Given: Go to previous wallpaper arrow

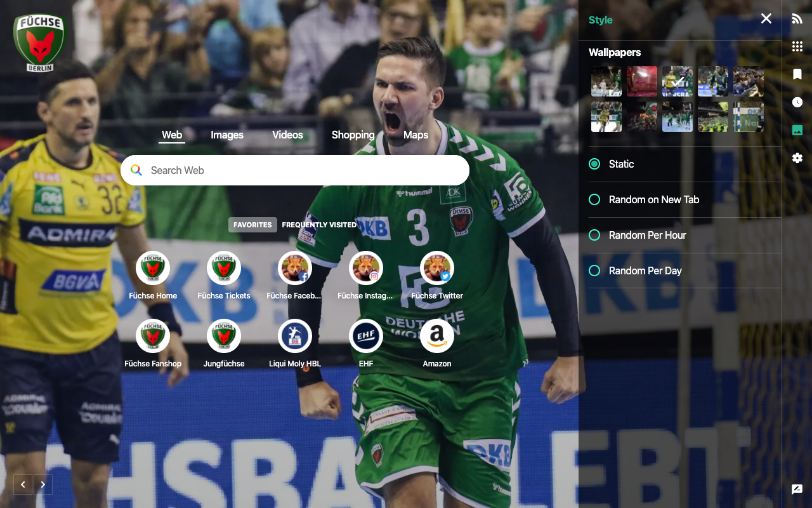Looking at the screenshot, I should (x=23, y=485).
